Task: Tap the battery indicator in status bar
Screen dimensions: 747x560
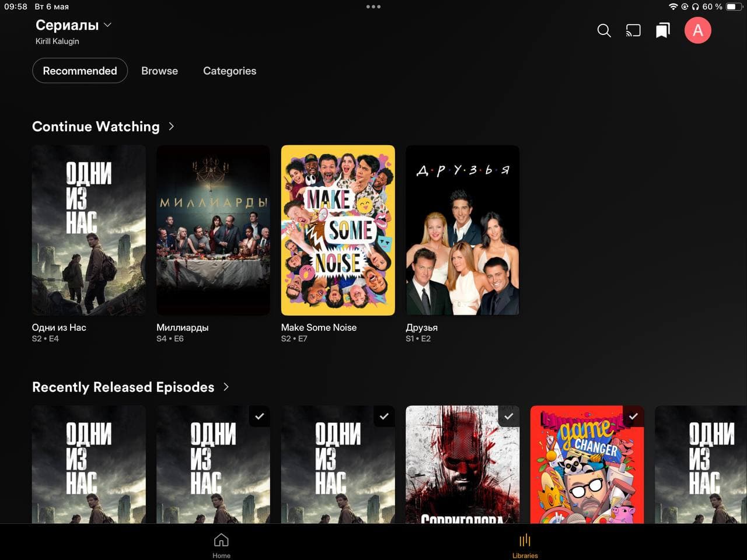Action: tap(733, 6)
